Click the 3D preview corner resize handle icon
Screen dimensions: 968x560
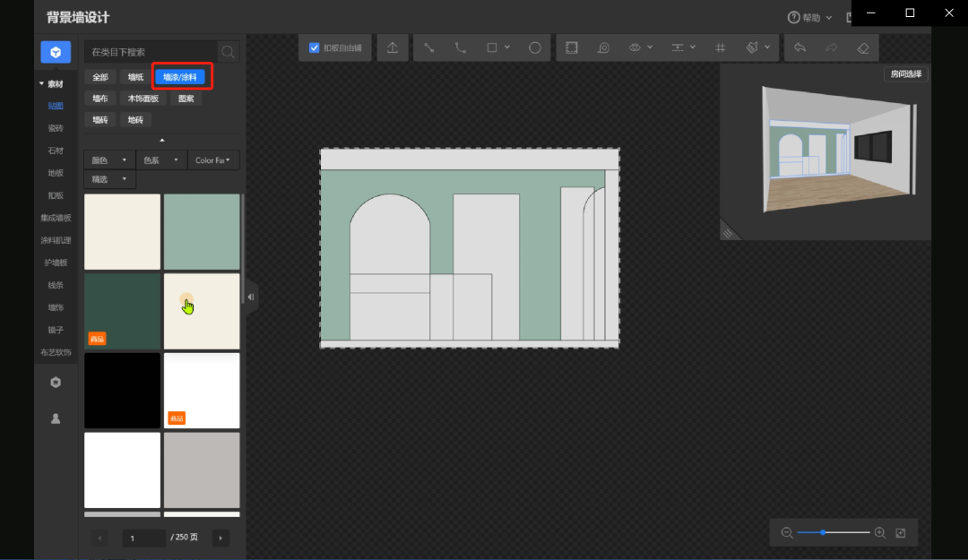[x=728, y=233]
